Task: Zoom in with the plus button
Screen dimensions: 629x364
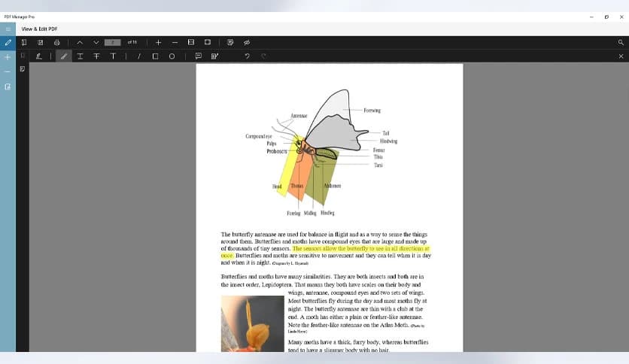Action: coord(158,42)
